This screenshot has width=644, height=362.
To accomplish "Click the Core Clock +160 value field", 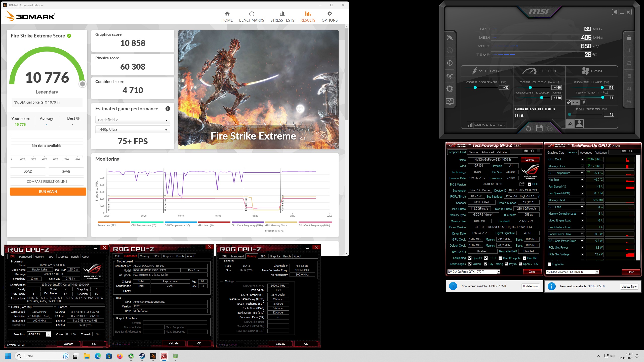I will pos(557,88).
